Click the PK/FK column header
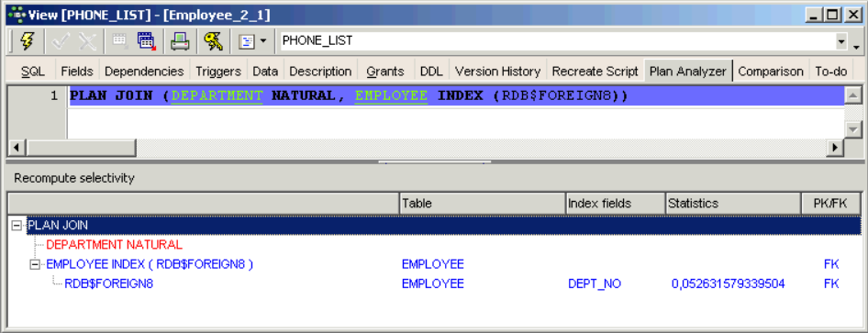This screenshot has height=333, width=868. point(831,204)
